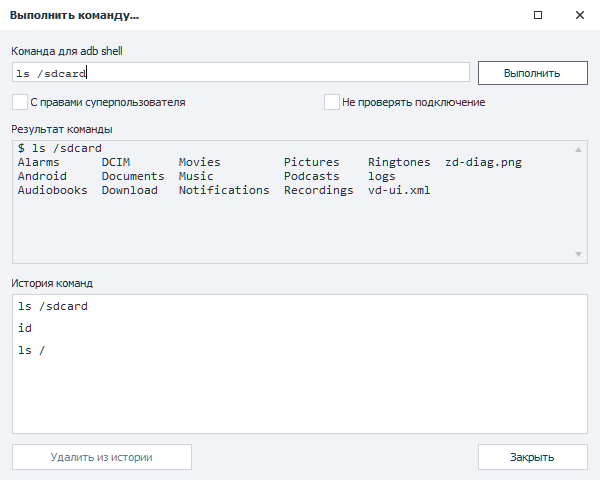This screenshot has width=600, height=480.
Task: Close the dialog with the X icon
Action: [580, 15]
